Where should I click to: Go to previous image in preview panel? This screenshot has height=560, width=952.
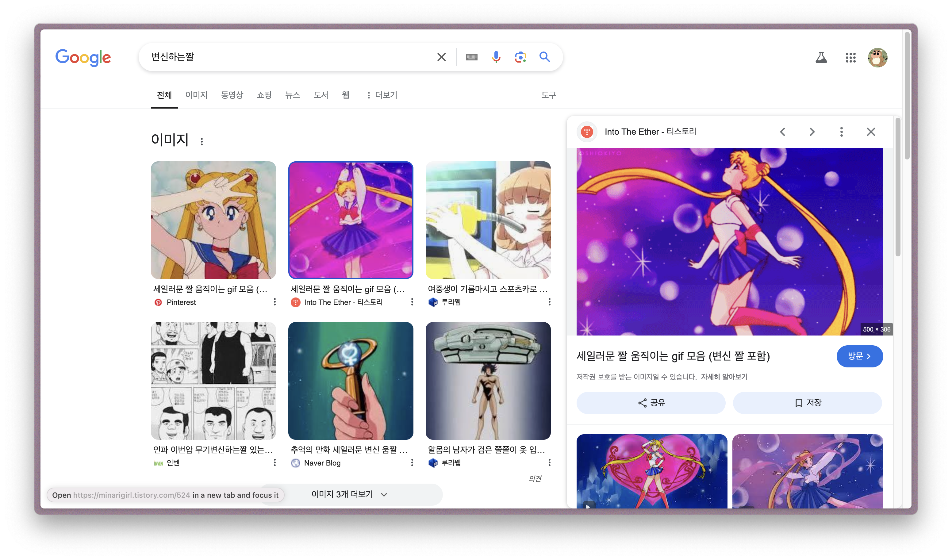pos(782,132)
